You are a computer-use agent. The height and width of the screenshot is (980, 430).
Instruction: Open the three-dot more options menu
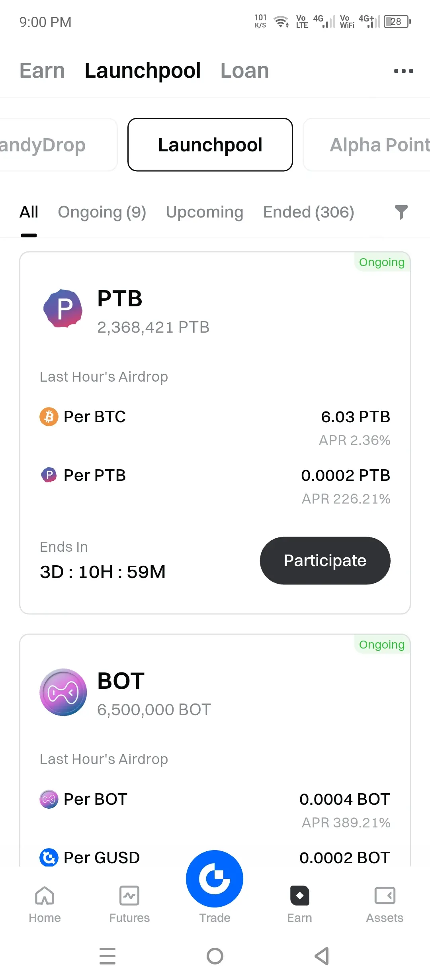[403, 71]
